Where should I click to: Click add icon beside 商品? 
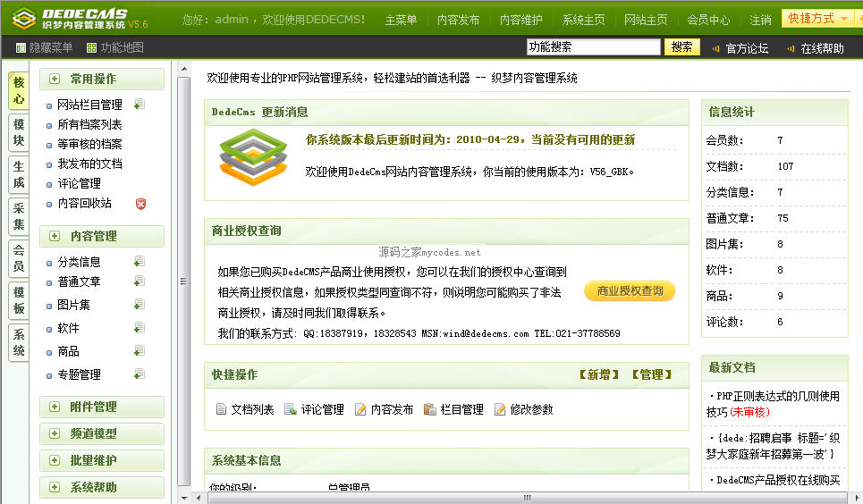pyautogui.click(x=140, y=351)
